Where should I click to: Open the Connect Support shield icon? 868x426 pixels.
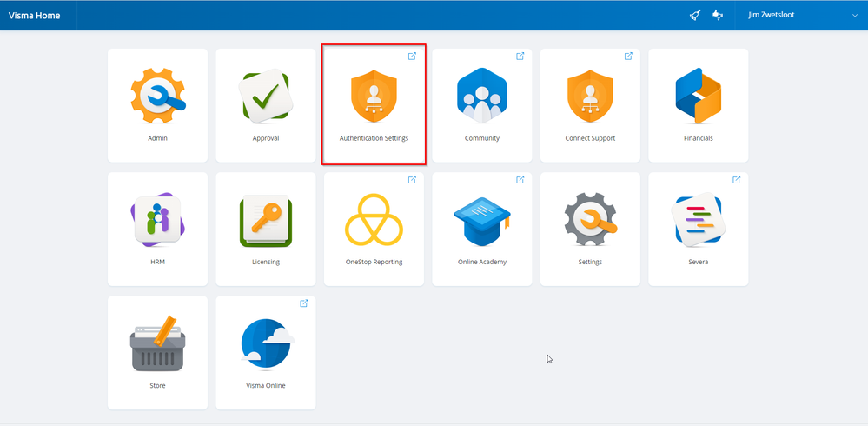(590, 96)
